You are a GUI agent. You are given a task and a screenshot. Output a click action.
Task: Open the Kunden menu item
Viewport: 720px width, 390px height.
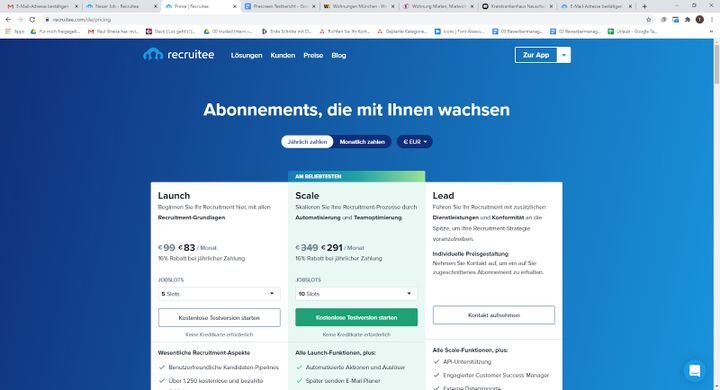(x=283, y=55)
